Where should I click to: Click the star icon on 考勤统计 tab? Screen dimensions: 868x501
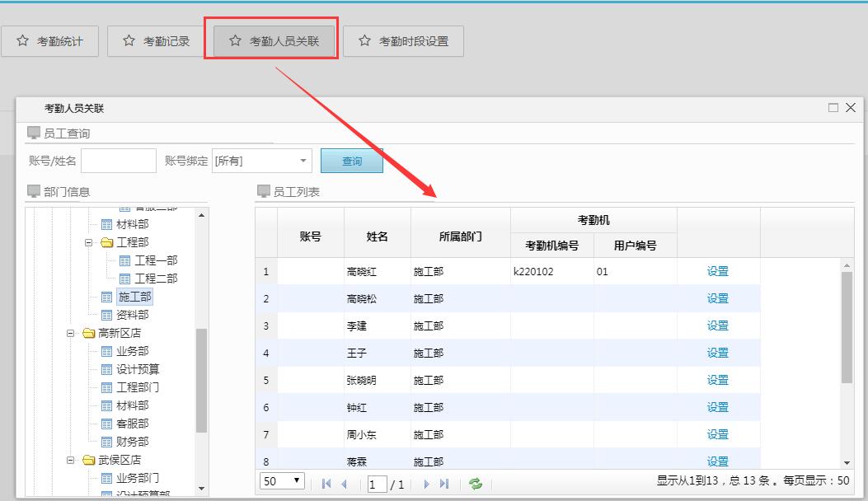tap(23, 40)
